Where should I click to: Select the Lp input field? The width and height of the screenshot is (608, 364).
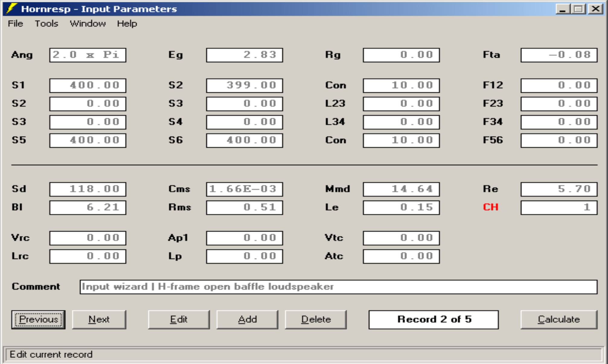pyautogui.click(x=245, y=256)
